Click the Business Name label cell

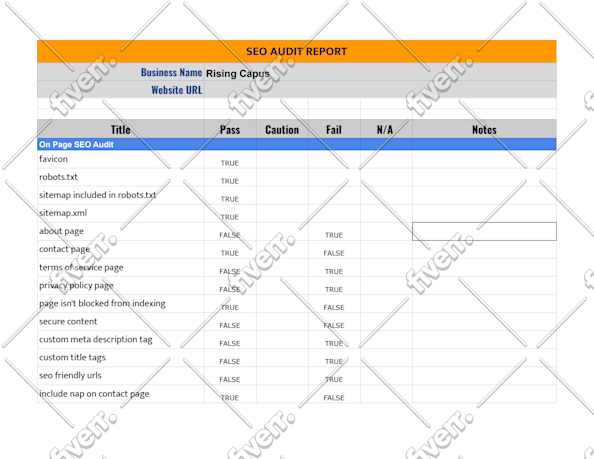[121, 72]
